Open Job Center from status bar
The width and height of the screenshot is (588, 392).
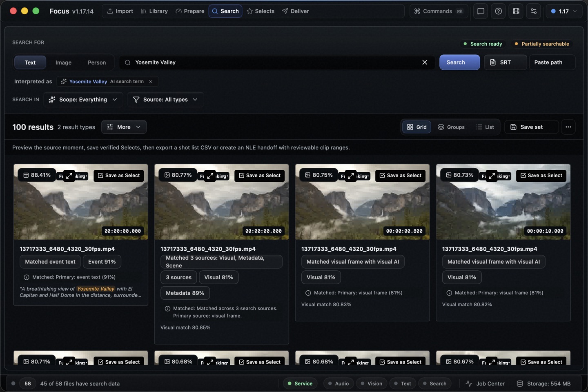pyautogui.click(x=485, y=383)
